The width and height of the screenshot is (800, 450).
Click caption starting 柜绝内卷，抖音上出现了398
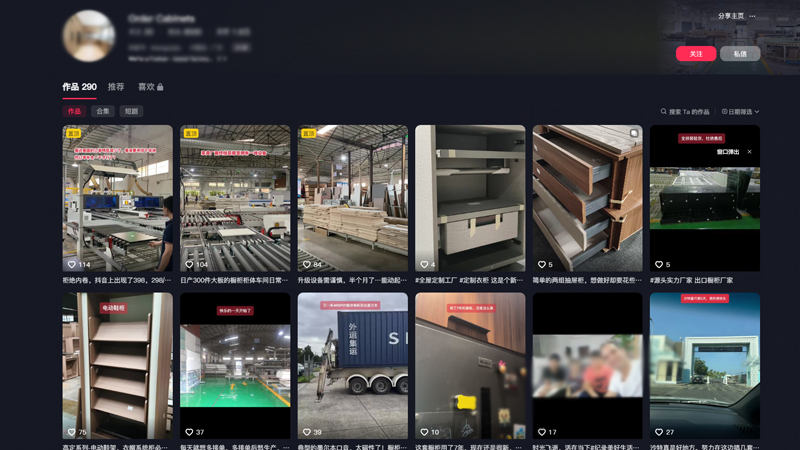pyautogui.click(x=117, y=280)
